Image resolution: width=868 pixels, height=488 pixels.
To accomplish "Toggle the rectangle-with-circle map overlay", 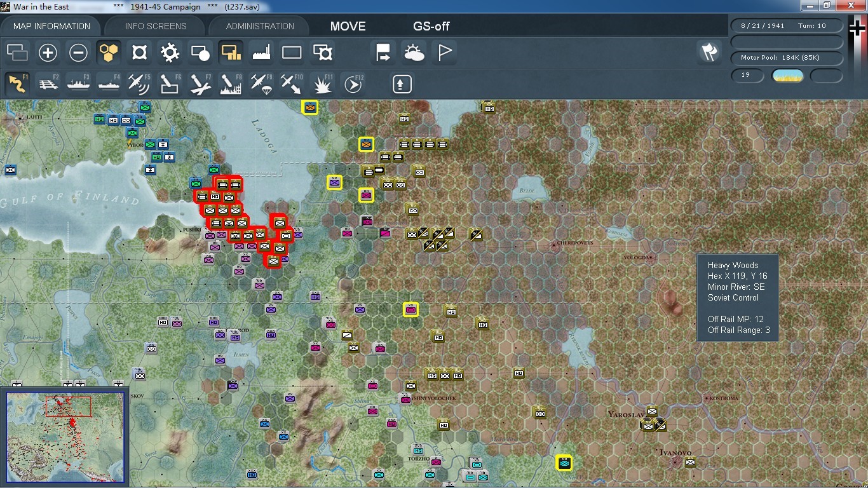I will pos(200,53).
